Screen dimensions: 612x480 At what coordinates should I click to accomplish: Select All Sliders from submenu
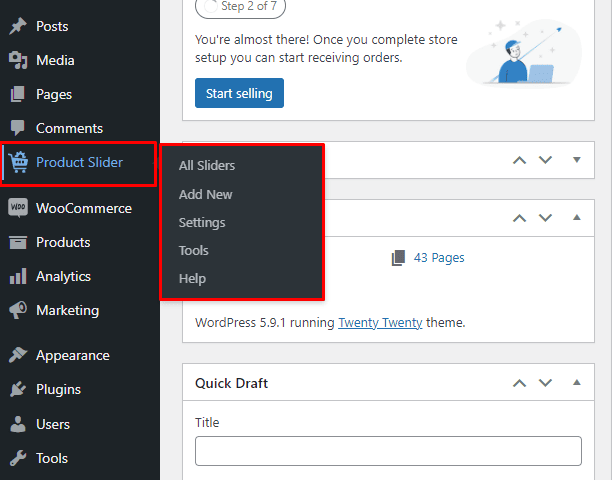207,166
